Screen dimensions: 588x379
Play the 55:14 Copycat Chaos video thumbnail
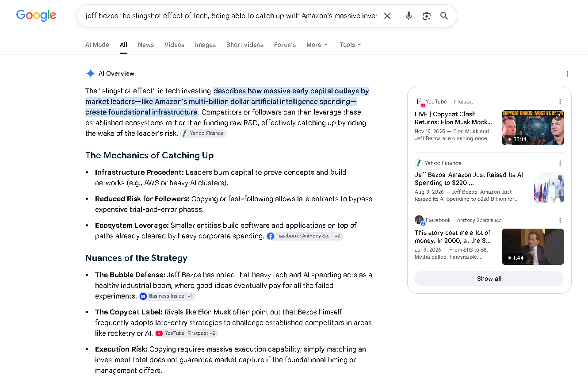point(533,127)
